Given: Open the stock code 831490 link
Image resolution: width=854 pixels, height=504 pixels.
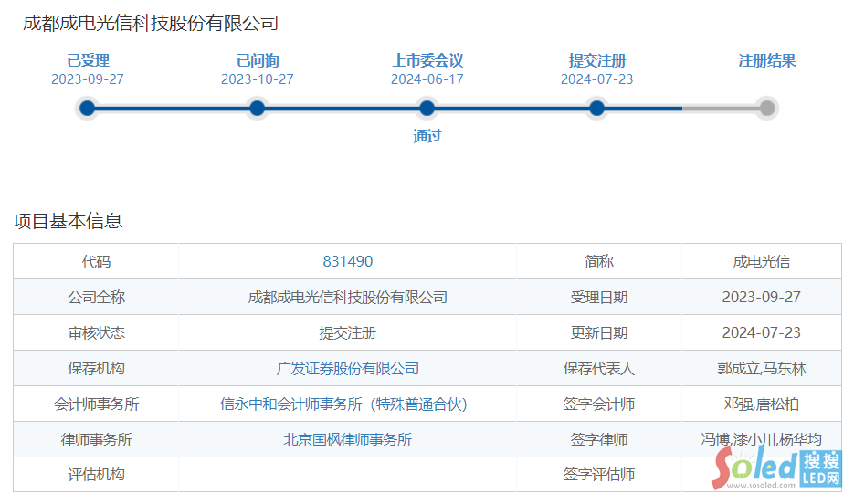Looking at the screenshot, I should click(x=347, y=261).
